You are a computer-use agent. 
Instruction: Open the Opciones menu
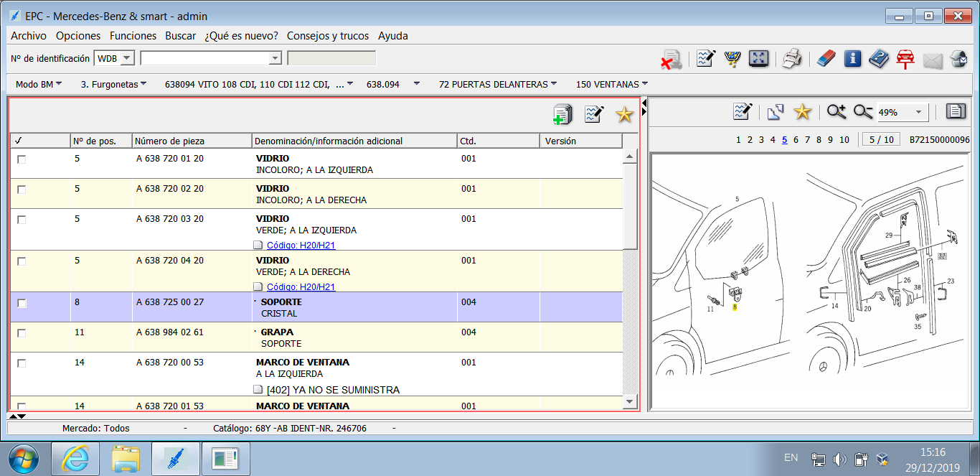click(78, 36)
